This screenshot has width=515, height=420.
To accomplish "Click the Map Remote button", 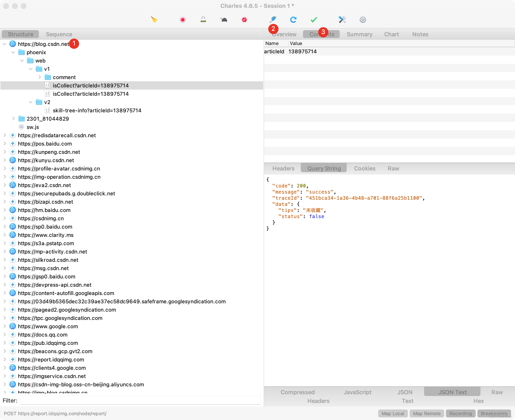I will tap(427, 413).
